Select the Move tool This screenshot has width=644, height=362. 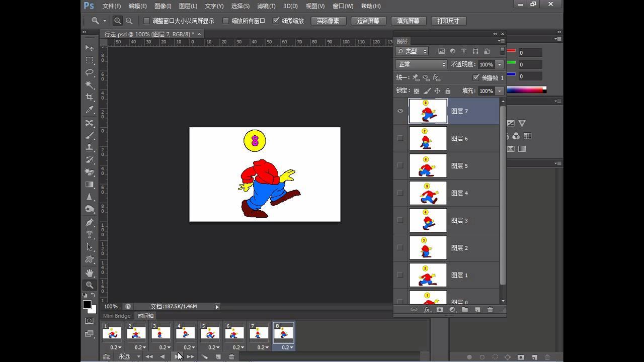(x=90, y=48)
